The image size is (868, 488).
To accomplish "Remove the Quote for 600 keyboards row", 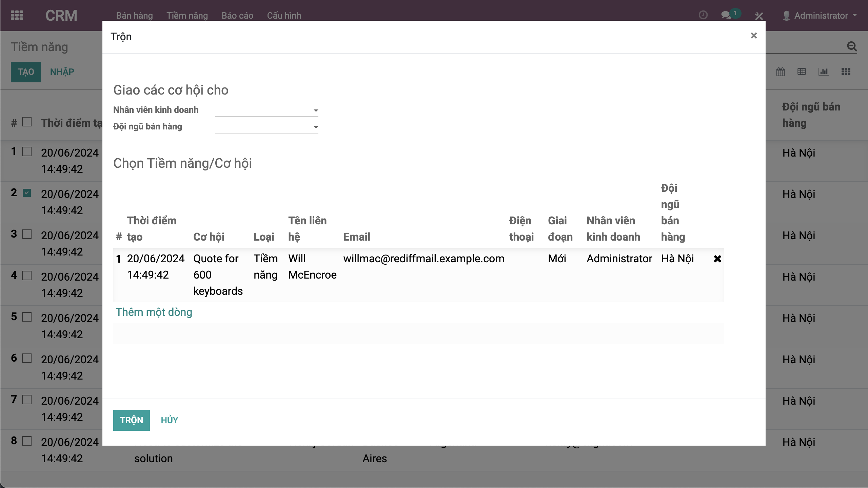I will coord(717,259).
